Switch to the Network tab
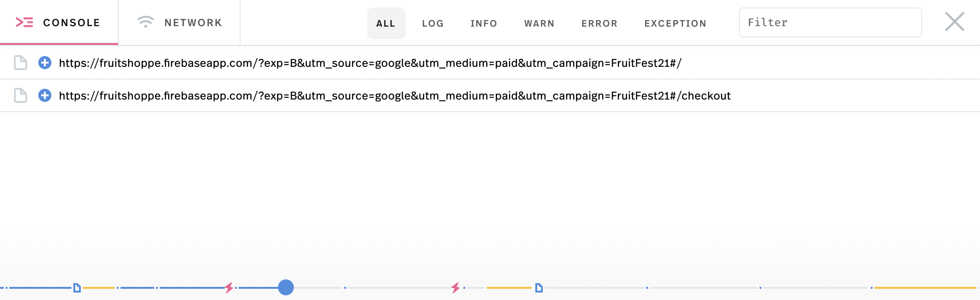 (x=179, y=22)
